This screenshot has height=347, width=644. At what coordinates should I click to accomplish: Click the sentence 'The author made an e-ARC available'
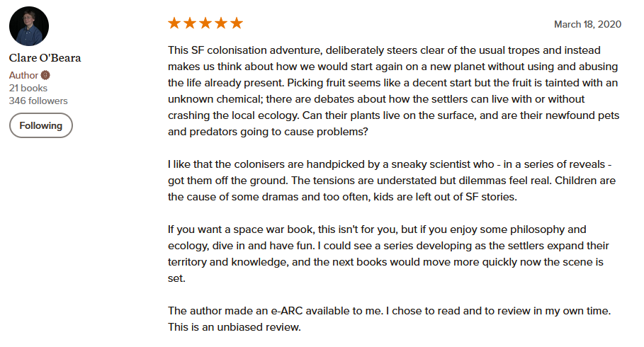point(275,311)
